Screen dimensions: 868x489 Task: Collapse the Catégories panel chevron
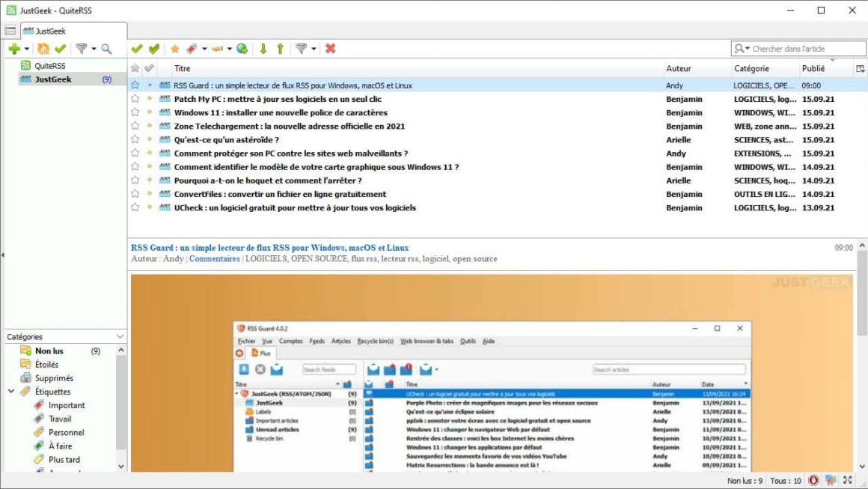[x=120, y=337]
